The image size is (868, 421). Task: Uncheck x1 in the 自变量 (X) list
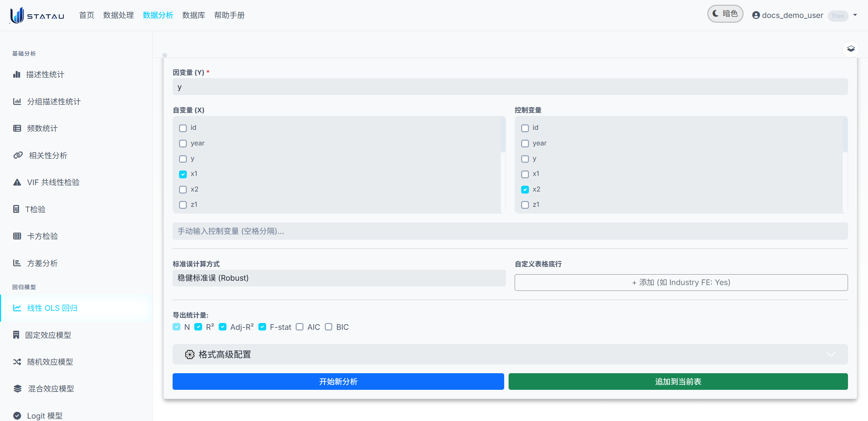coord(183,174)
